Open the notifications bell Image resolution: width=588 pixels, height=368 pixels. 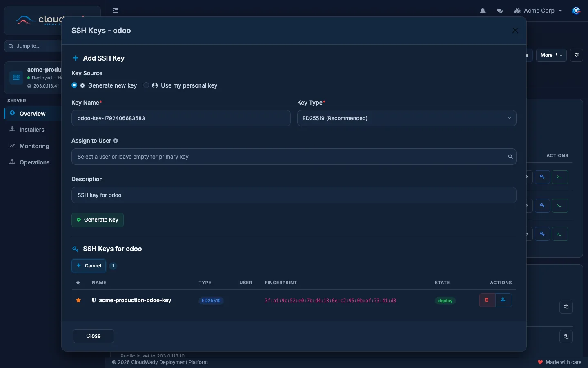[483, 11]
